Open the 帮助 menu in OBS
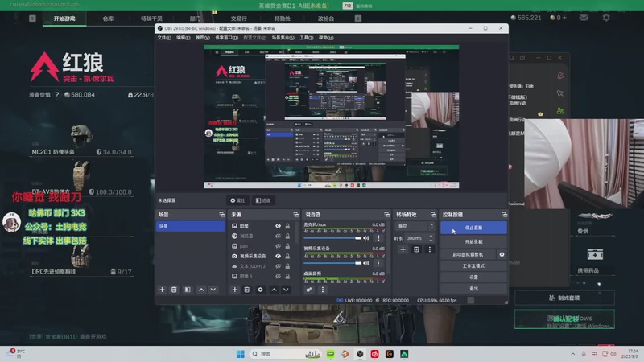The image size is (644, 362). (326, 38)
